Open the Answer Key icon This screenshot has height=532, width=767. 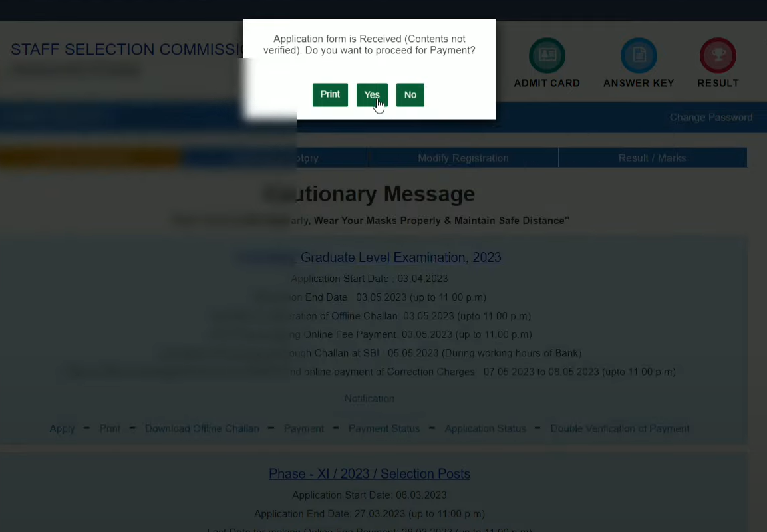click(639, 55)
